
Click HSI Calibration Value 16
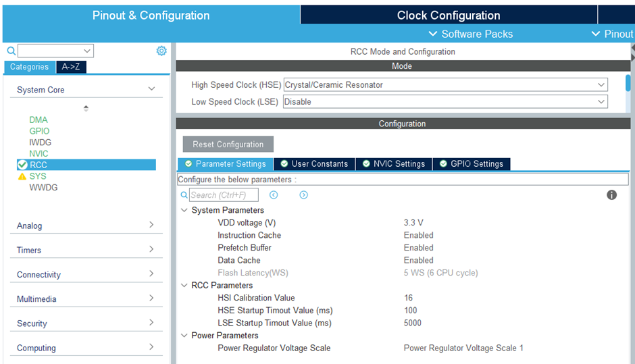tap(408, 298)
